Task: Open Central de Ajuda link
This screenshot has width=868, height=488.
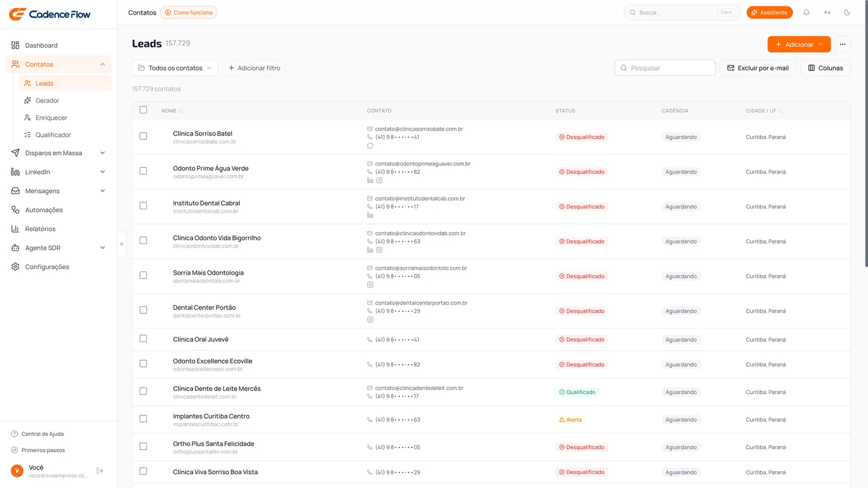Action: click(x=37, y=434)
